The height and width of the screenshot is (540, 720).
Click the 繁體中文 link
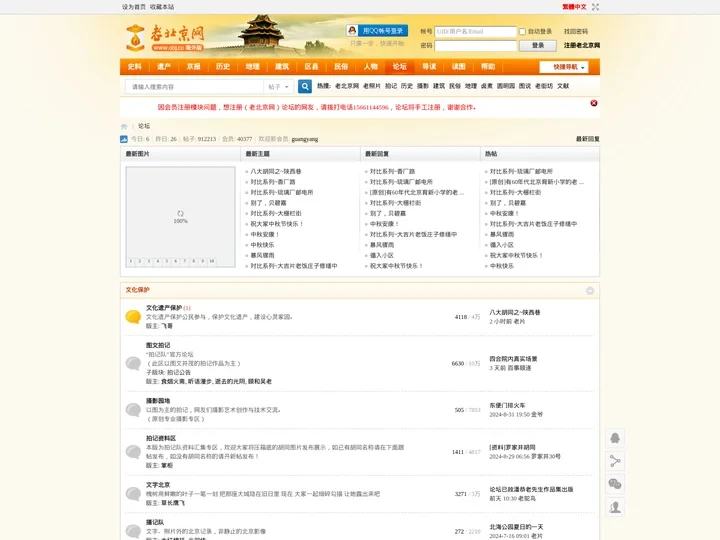click(574, 7)
